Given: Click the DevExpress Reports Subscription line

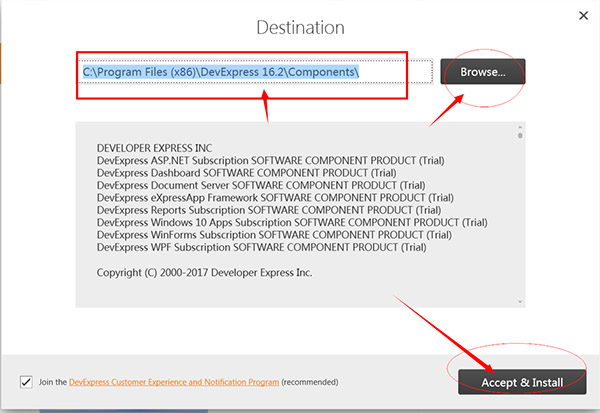Looking at the screenshot, I should click(x=269, y=210).
